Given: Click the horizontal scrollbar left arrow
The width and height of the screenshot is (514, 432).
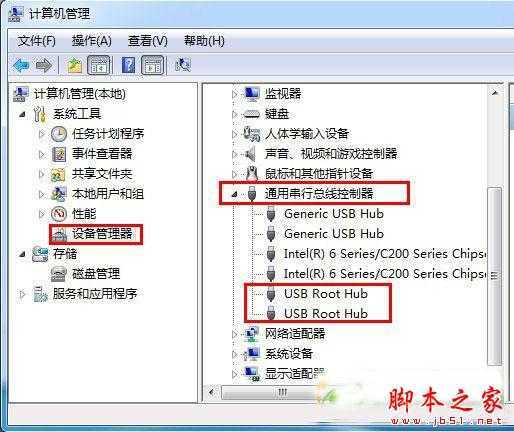Looking at the screenshot, I should pyautogui.click(x=211, y=392).
